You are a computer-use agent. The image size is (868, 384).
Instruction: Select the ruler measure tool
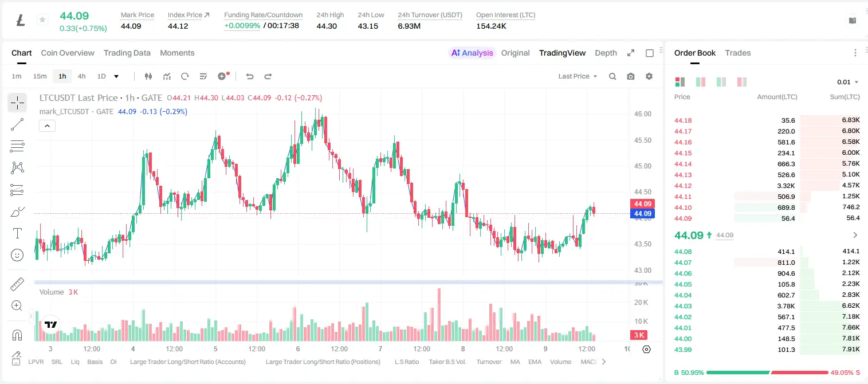17,284
